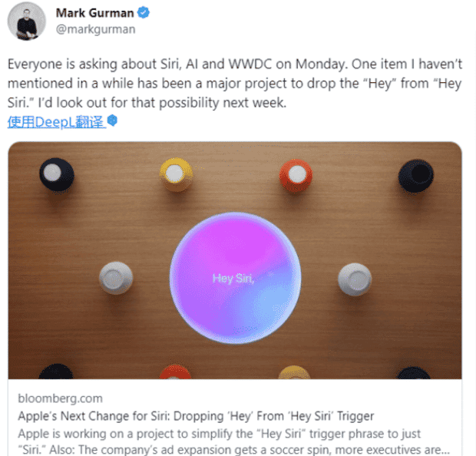Click bottom-edge red HomePod mini

coord(176,372)
